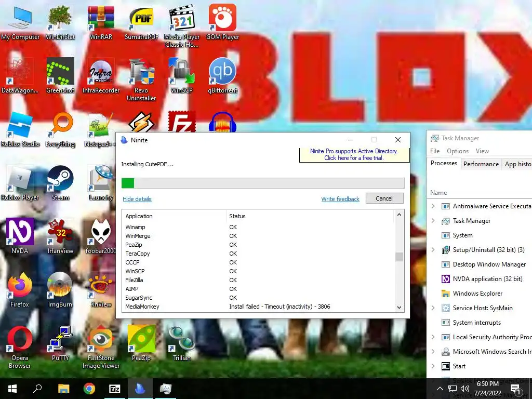Expand Local Security Authority Process row
532x399 pixels.
(433, 337)
